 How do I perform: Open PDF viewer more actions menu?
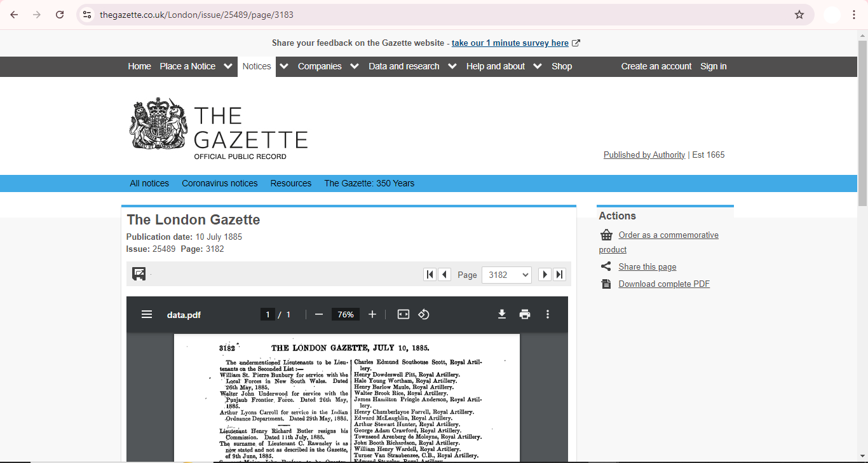[x=548, y=314]
